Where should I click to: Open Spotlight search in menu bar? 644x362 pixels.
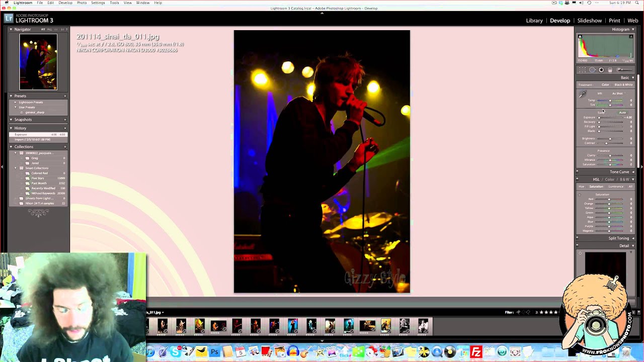tap(637, 3)
